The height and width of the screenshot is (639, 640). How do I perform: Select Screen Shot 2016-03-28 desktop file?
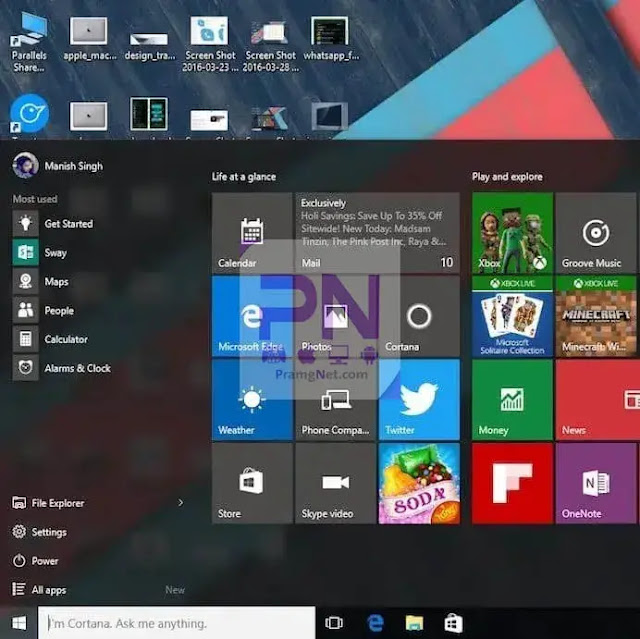(270, 44)
